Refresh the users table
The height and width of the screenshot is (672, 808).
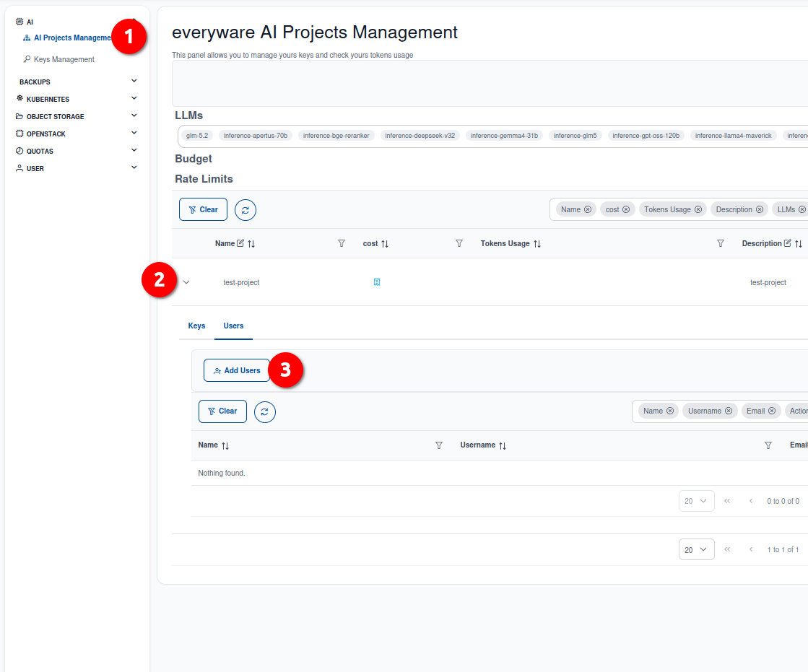[265, 412]
